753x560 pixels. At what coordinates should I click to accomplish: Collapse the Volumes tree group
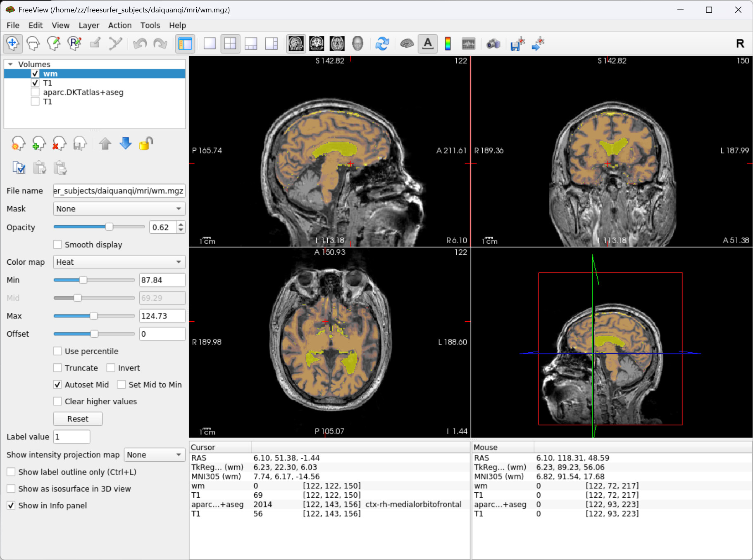[x=10, y=64]
